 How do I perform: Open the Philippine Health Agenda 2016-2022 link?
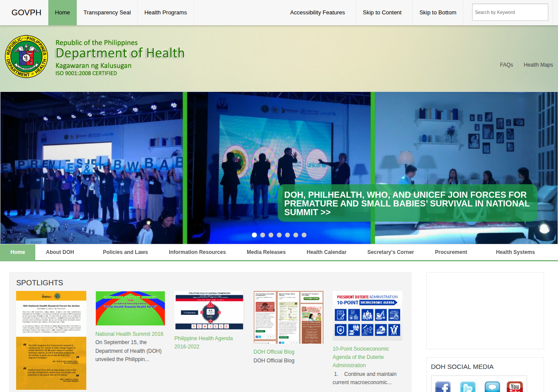tap(204, 342)
